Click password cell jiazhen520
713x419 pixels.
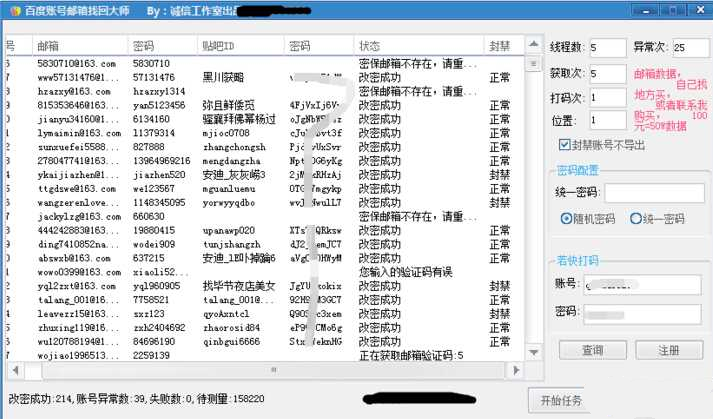[x=159, y=175]
